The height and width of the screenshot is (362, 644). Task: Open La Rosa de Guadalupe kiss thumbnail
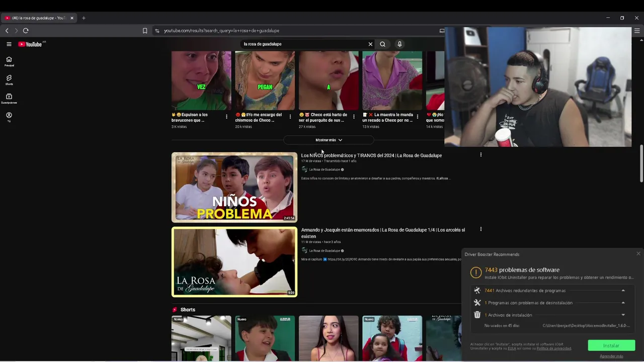[x=234, y=262]
